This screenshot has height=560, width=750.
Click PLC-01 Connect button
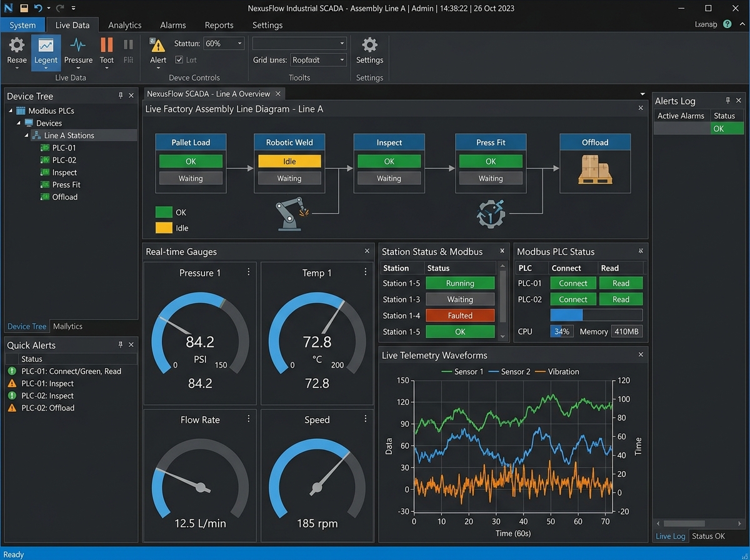click(x=573, y=283)
